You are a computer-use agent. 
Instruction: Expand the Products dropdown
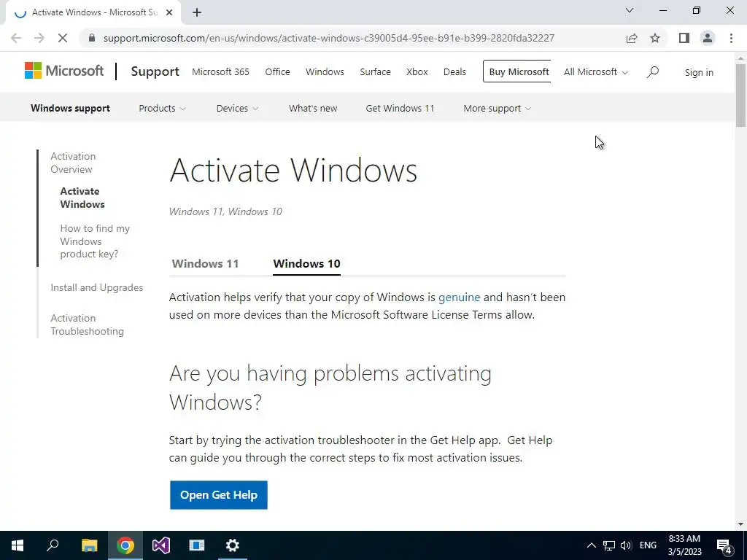tap(162, 108)
